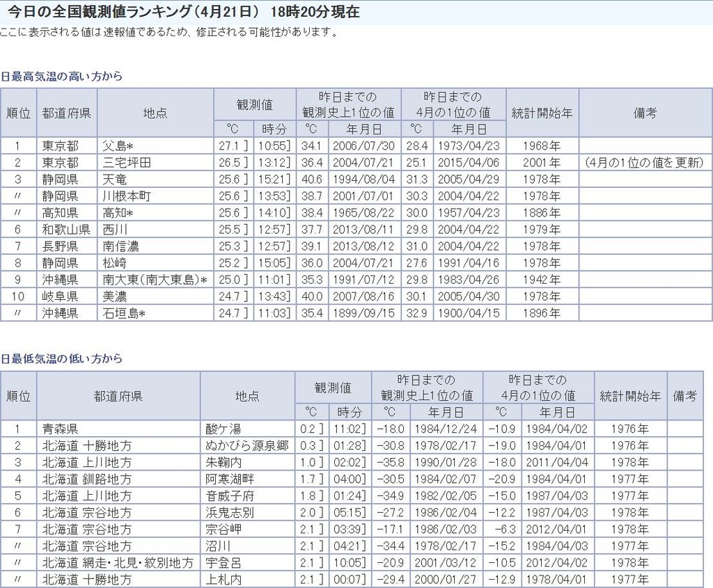The height and width of the screenshot is (588, 713).
Task: Click the 上札内 station name
Action: (224, 580)
